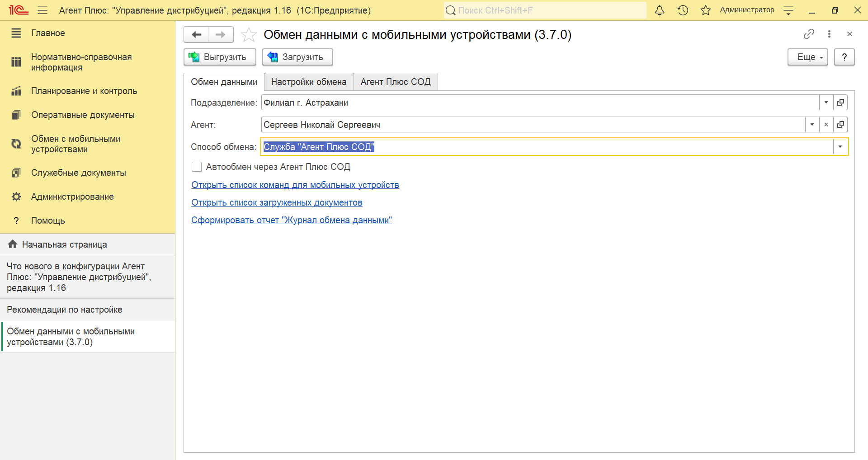Switch to Обмен данными tab

[x=224, y=82]
